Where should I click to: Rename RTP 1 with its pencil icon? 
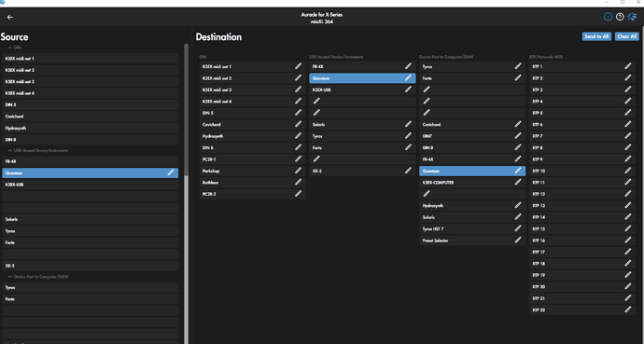(x=628, y=66)
